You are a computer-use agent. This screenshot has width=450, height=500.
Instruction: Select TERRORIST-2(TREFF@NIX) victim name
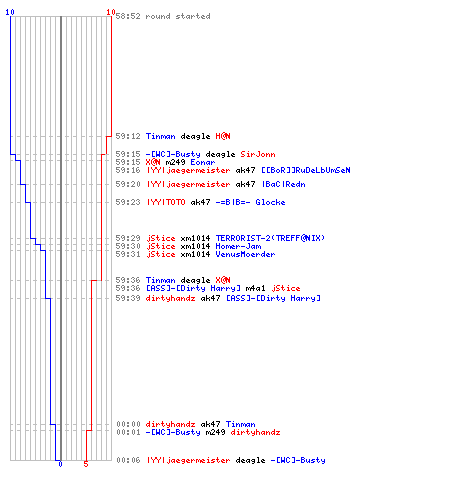(x=270, y=238)
